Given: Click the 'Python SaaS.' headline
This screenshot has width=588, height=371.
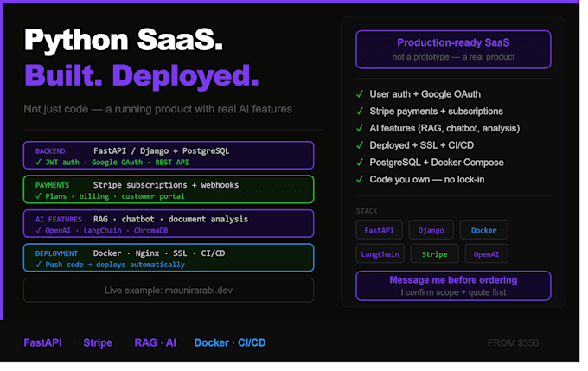Looking at the screenshot, I should pyautogui.click(x=124, y=40).
